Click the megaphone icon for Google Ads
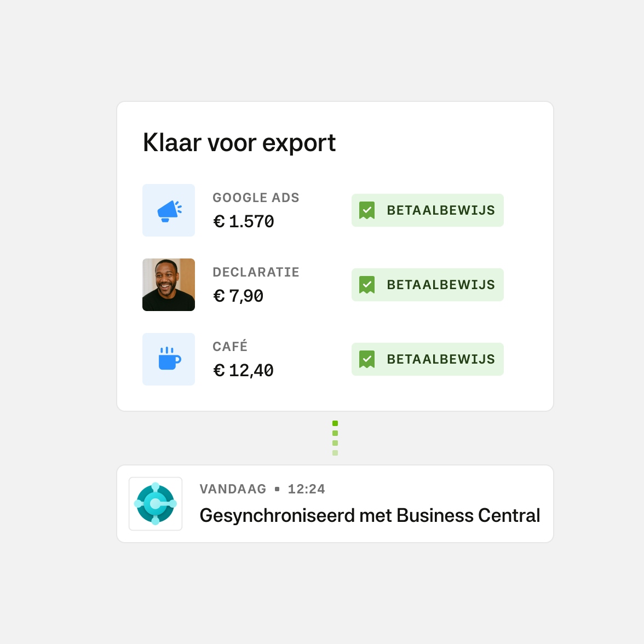 coord(169,211)
